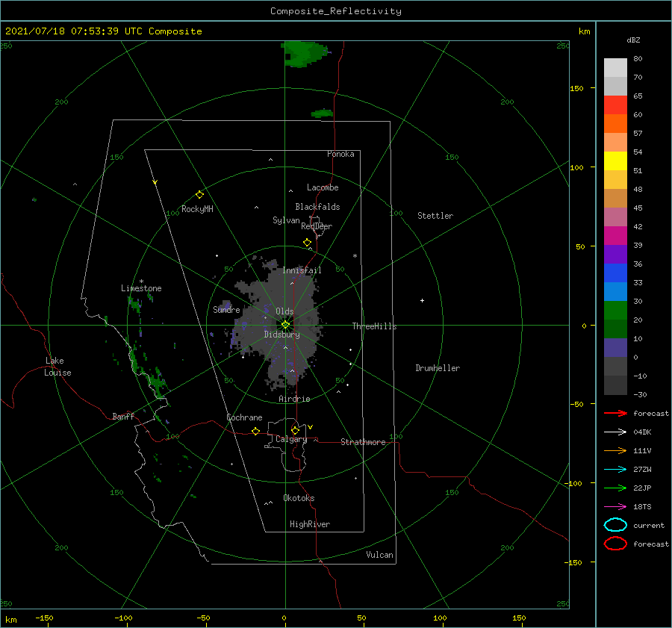Viewport: 672px width, 628px height.
Task: Click the red forecast ellipse icon
Action: 615,544
